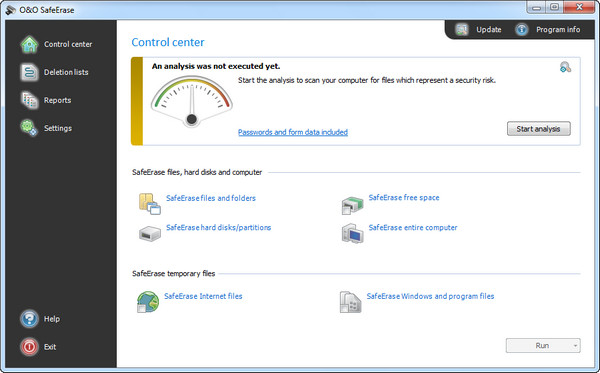Open the SafeErase entire computer link
The height and width of the screenshot is (373, 600).
point(413,228)
